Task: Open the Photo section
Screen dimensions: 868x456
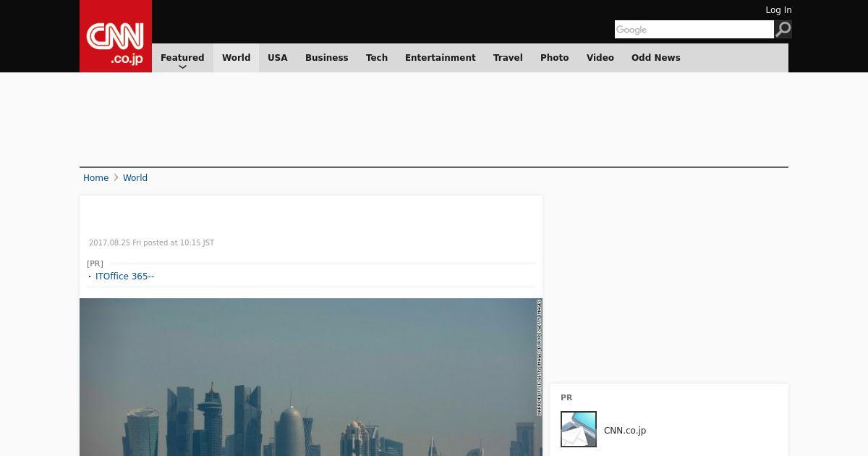Action: pos(555,58)
